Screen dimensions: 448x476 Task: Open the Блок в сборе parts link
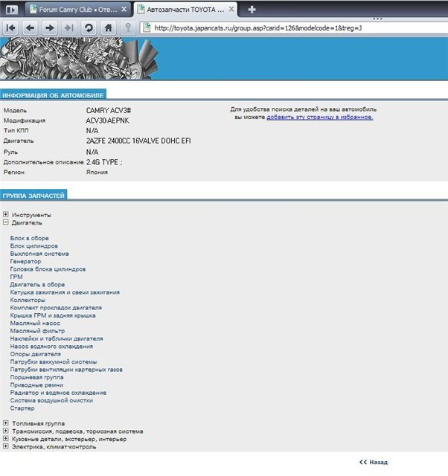pyautogui.click(x=30, y=238)
